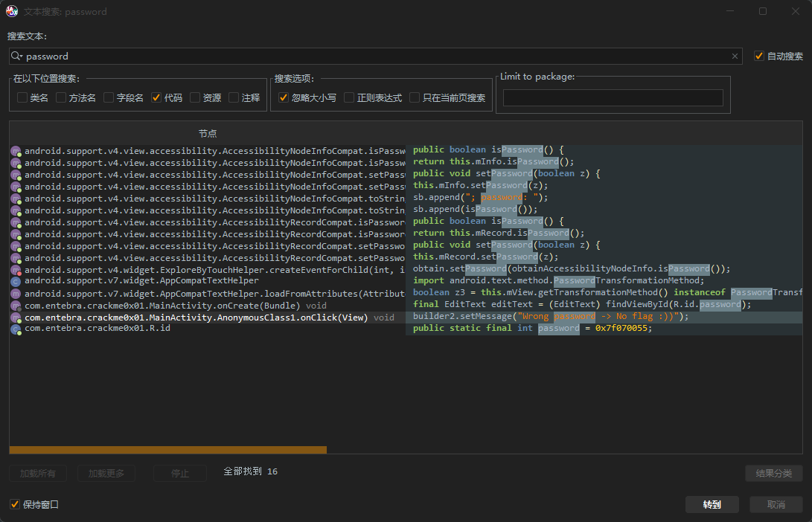This screenshot has height=522, width=812.
Task: Select the android.support.v7.widget.AppCompatTextHelper class result
Action: point(406,281)
